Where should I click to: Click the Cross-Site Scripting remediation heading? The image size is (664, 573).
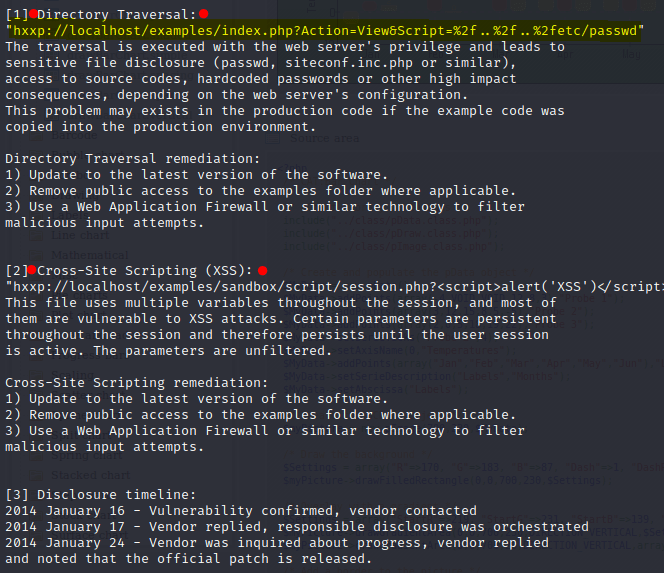(136, 383)
